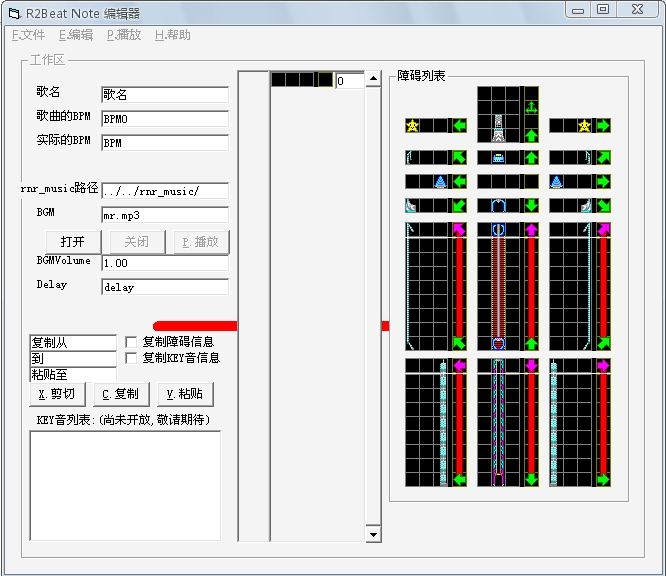Click the KEY音列表 list box
This screenshot has width=666, height=576.
(x=125, y=486)
